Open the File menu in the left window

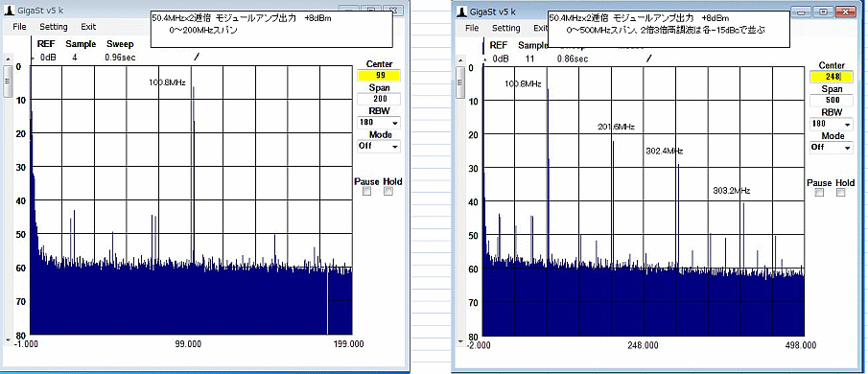point(19,27)
